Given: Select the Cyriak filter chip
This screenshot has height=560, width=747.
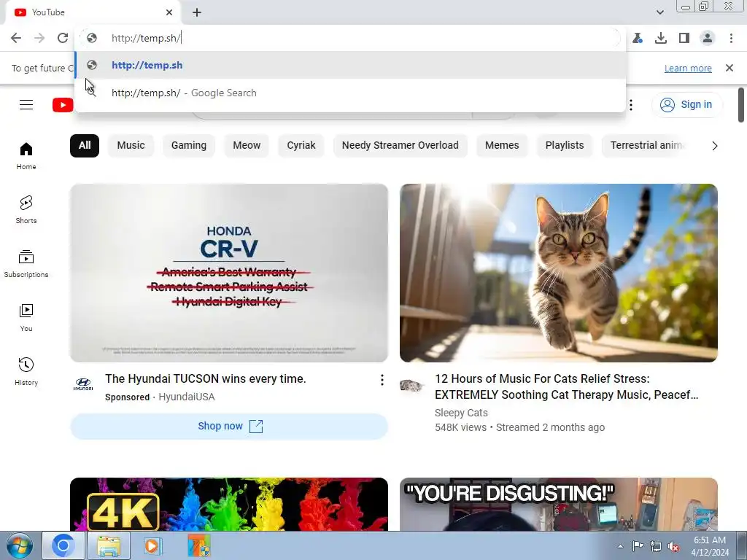Looking at the screenshot, I should click(x=301, y=145).
